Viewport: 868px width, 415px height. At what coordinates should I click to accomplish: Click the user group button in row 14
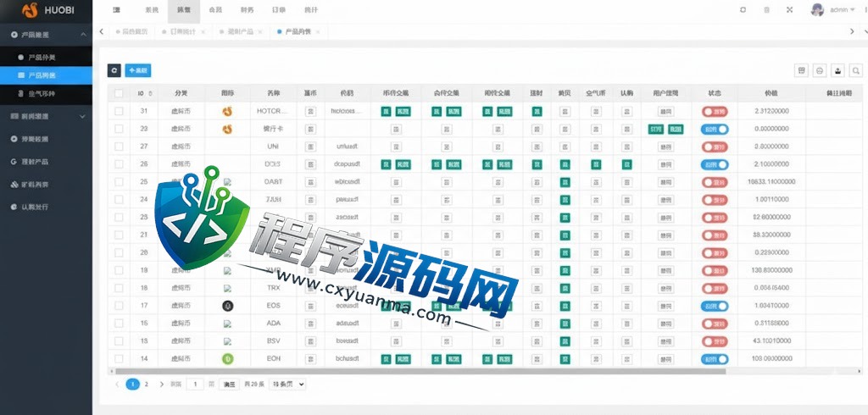(x=665, y=359)
